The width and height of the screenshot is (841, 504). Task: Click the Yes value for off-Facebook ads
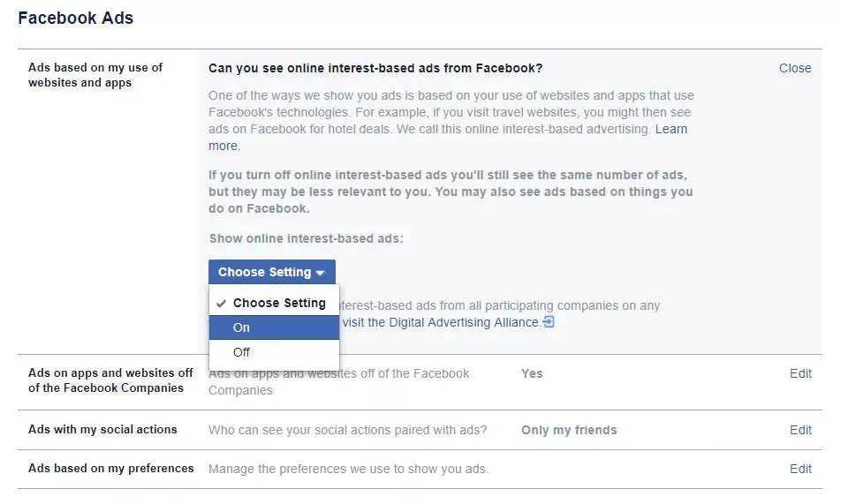point(532,373)
